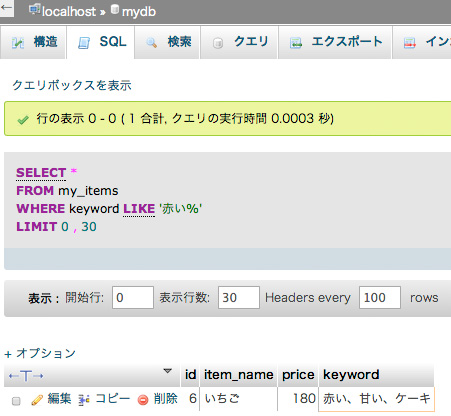Click the export tab icon
The width and height of the screenshot is (451, 416).
296,43
